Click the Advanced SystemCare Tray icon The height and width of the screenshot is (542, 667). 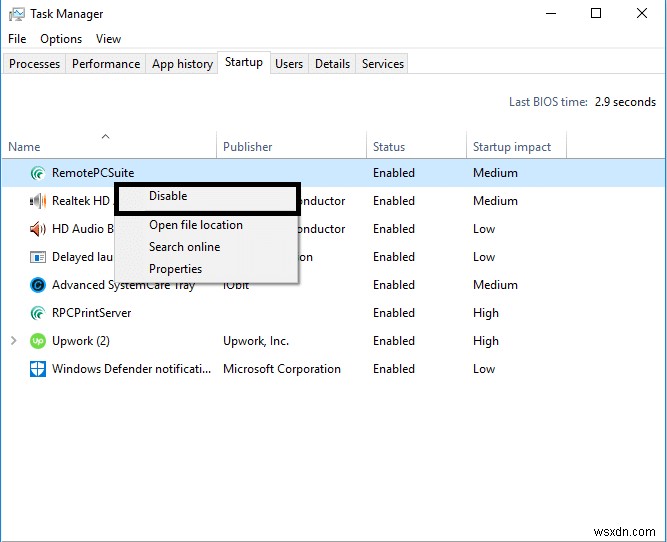click(x=38, y=285)
